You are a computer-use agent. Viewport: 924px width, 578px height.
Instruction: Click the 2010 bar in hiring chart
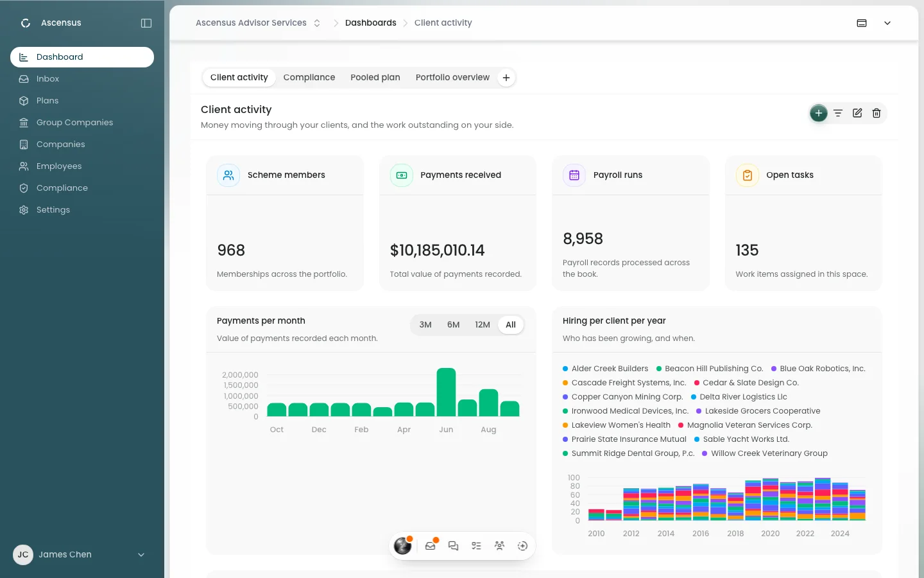point(596,514)
